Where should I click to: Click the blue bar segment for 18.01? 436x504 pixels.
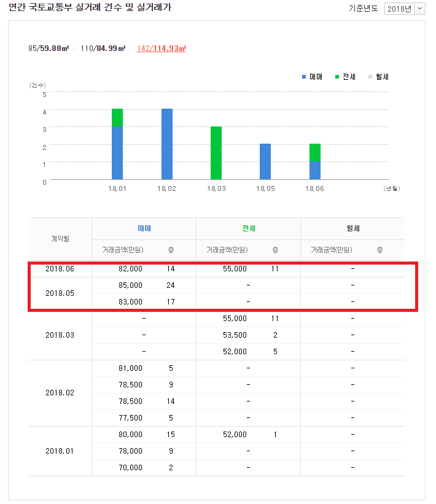pyautogui.click(x=117, y=153)
